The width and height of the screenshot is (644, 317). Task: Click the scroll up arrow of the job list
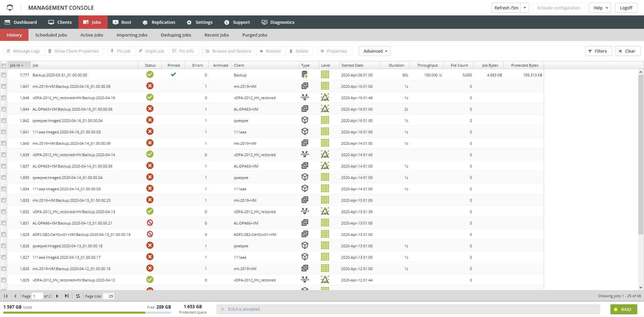coord(641,72)
